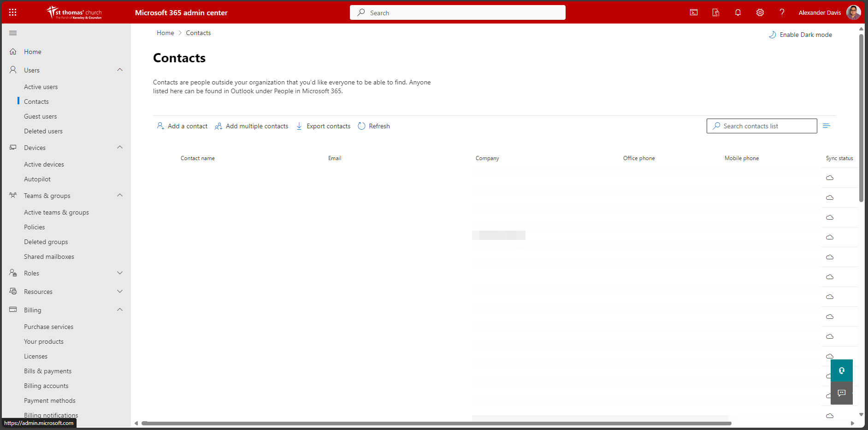The image size is (868, 430).
Task: Open Guest users page
Action: 41,116
